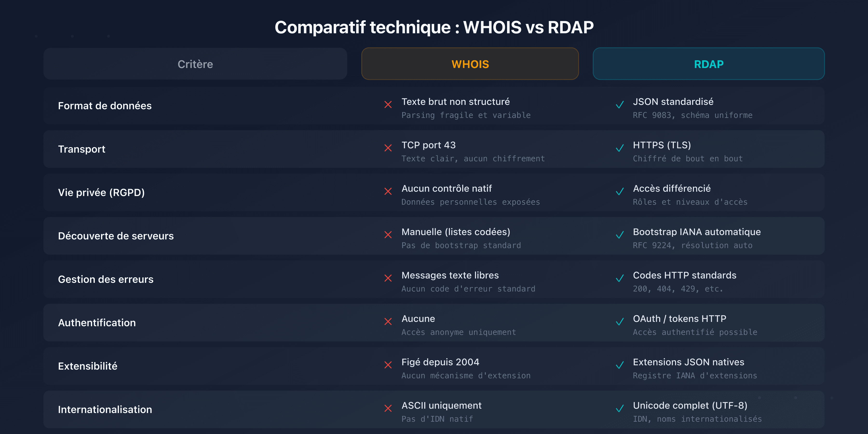Toggle the checkmark beside 'Unicode complet (UTF-8)'
868x434 pixels.
tap(619, 409)
